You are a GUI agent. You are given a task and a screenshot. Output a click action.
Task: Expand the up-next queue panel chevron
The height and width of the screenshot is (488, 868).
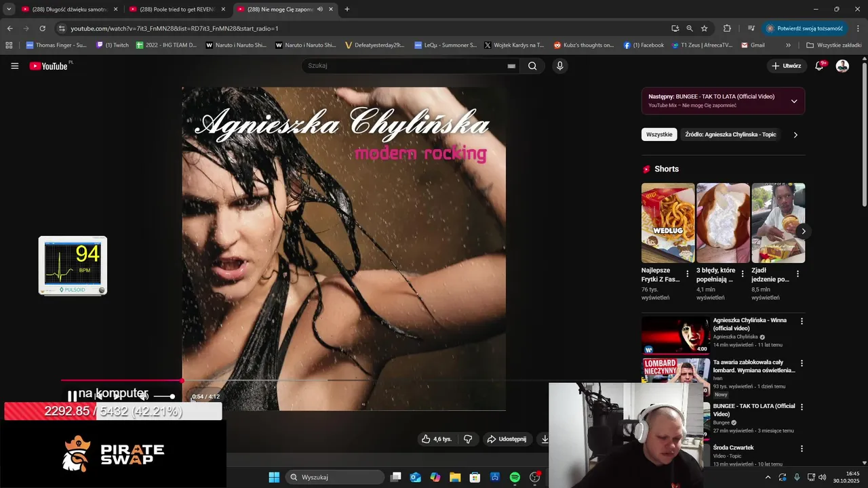coord(793,101)
